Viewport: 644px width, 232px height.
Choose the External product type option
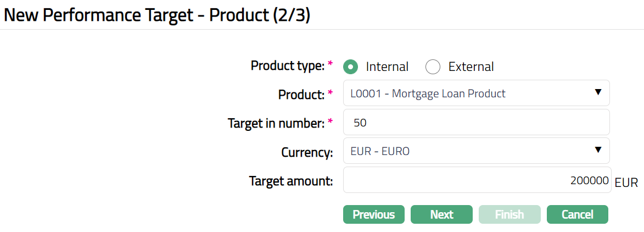pyautogui.click(x=433, y=67)
